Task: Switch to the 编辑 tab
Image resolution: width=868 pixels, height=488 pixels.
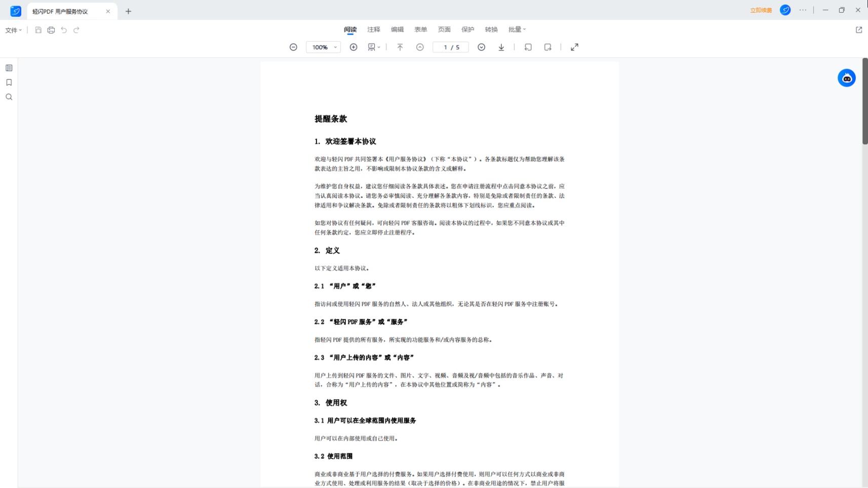Action: click(398, 30)
